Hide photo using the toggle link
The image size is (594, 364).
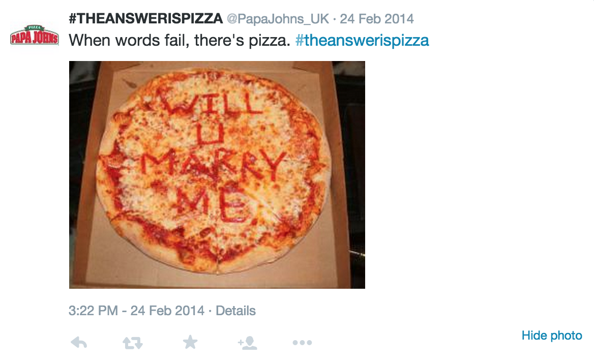pyautogui.click(x=552, y=335)
